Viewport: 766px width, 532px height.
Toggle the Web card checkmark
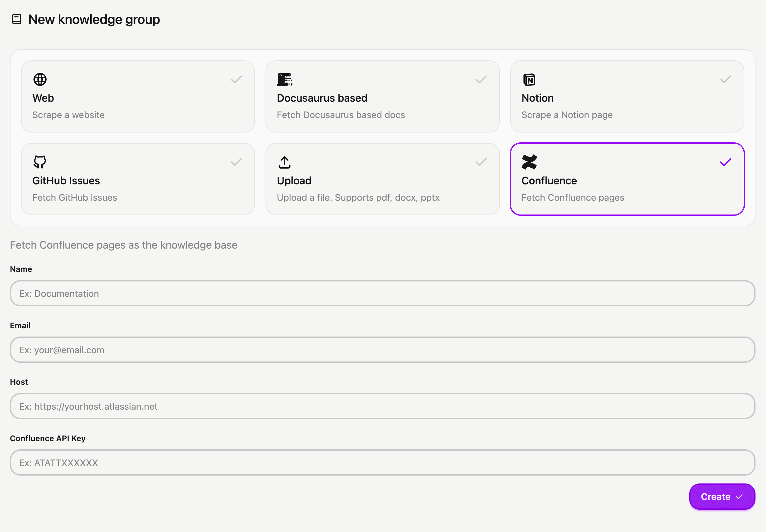(236, 79)
